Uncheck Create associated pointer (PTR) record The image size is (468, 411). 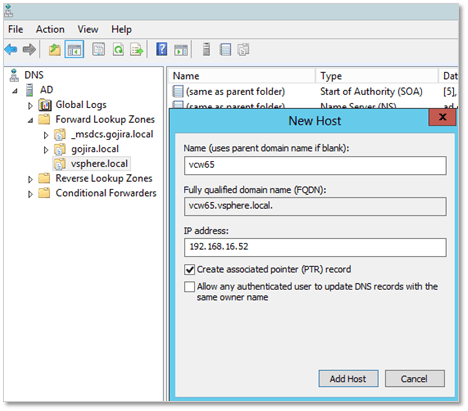(x=189, y=269)
